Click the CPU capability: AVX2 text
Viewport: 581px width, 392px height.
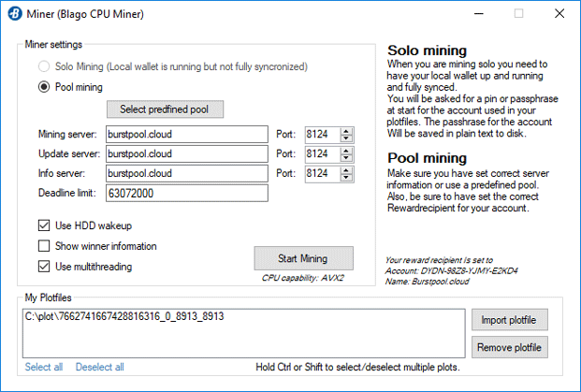pyautogui.click(x=303, y=278)
